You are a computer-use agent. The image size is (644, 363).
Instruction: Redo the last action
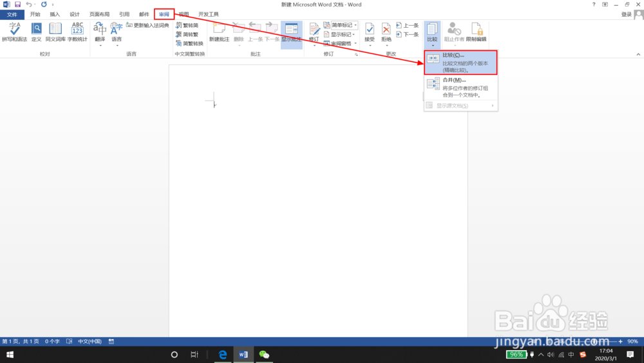coord(44,5)
